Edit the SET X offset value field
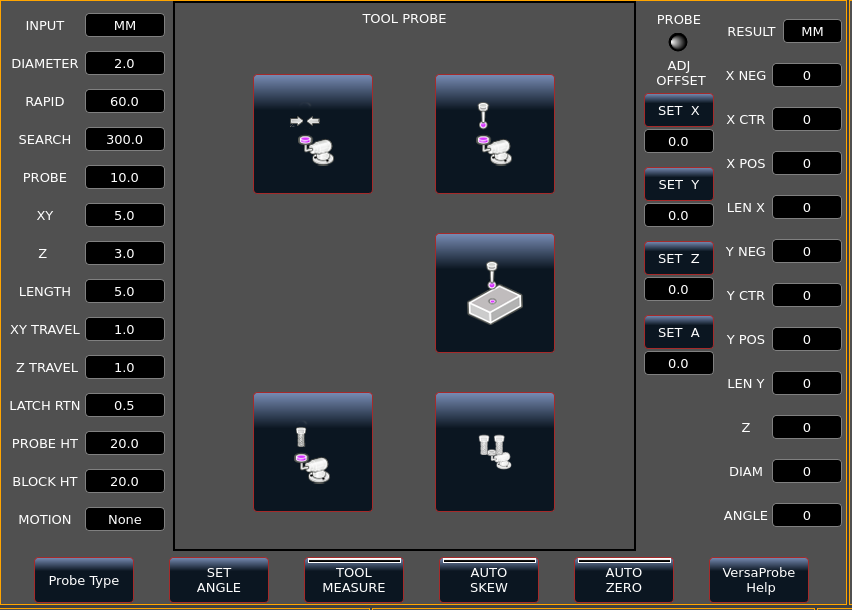The width and height of the screenshot is (852, 610). (x=679, y=141)
